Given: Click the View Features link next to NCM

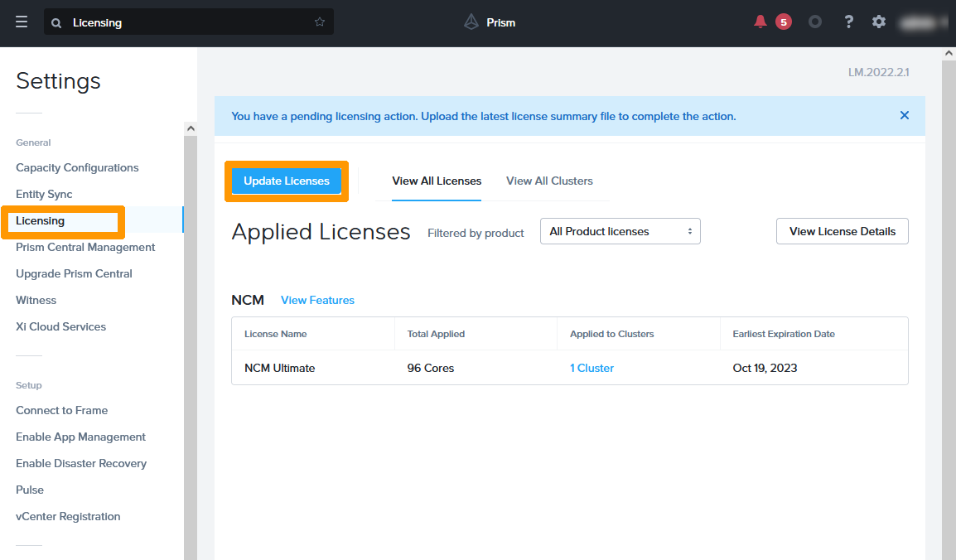Looking at the screenshot, I should point(317,300).
